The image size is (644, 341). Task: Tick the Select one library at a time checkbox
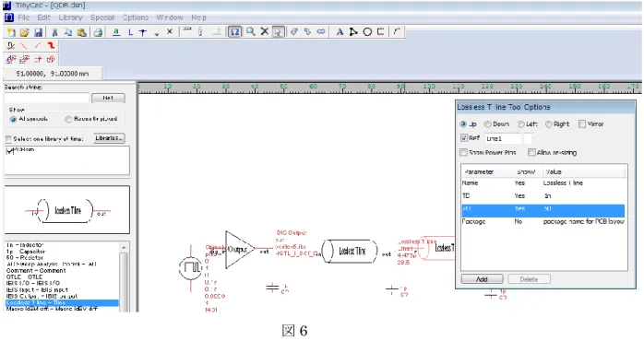[x=8, y=139]
